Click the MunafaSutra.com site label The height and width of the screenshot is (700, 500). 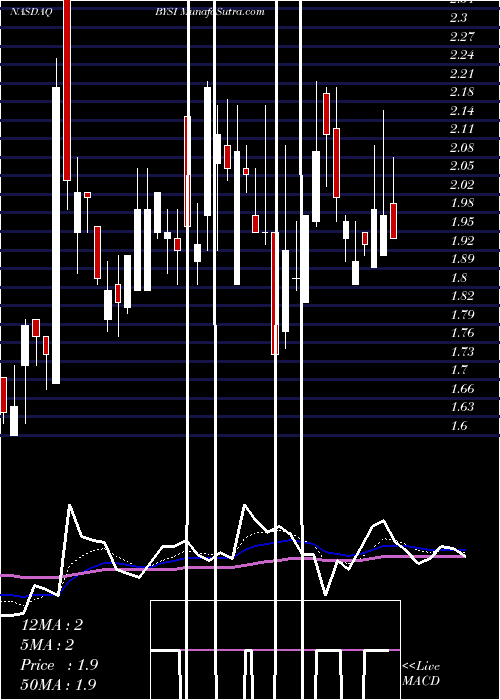[223, 12]
